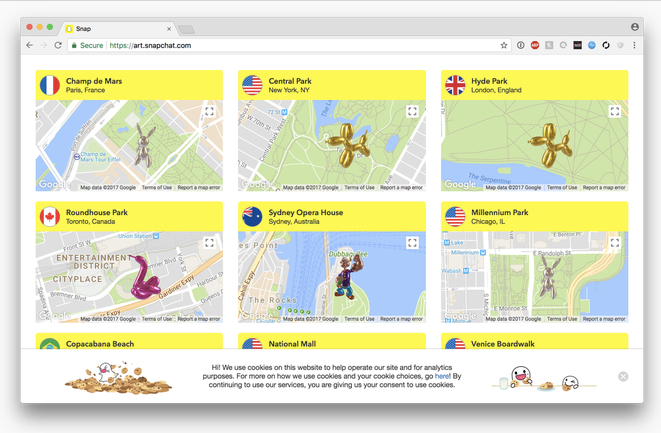Viewport: 661px width, 433px height.
Task: Click the black square extension icon
Action: (578, 45)
